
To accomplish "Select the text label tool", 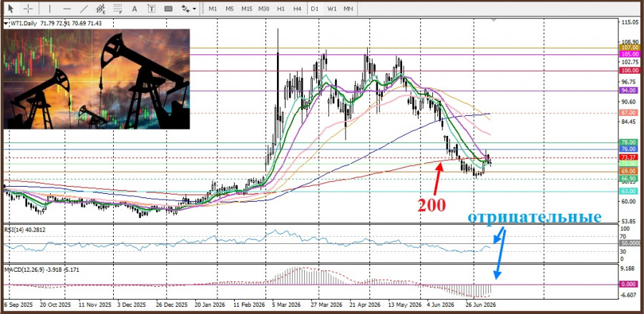I will click(x=151, y=8).
